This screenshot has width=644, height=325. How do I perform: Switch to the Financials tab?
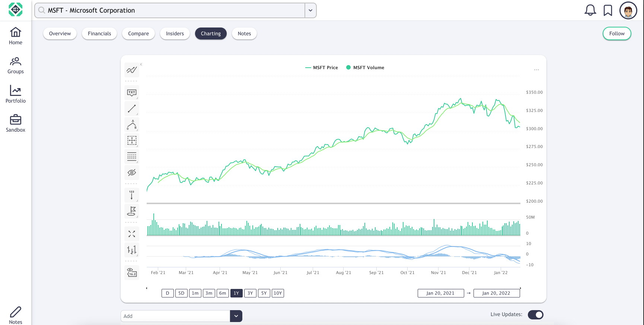tap(99, 33)
